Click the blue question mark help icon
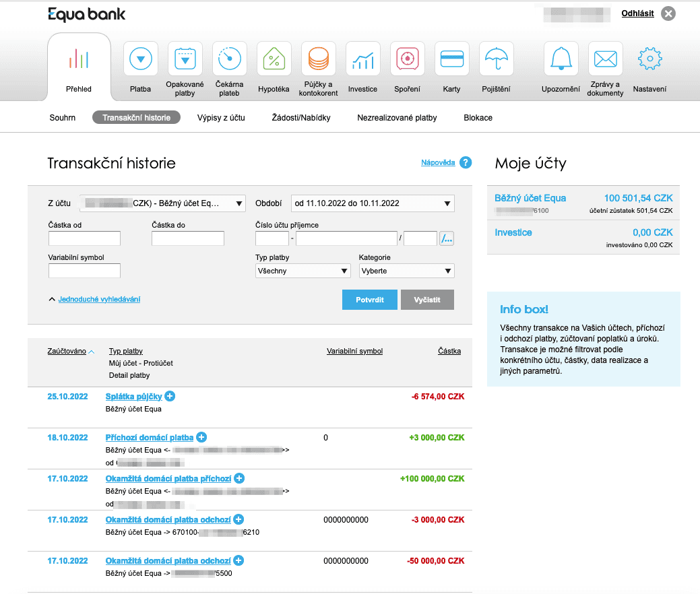Viewport: 700px width, 594px height. (466, 162)
